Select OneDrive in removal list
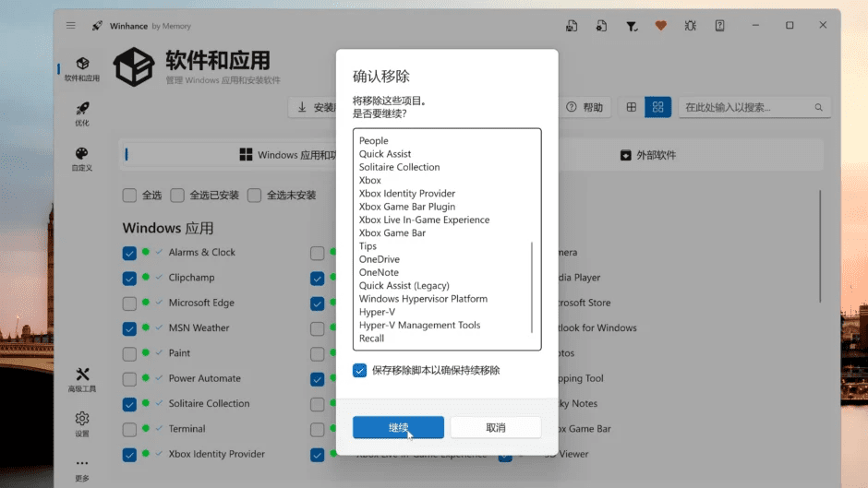The width and height of the screenshot is (868, 488). (380, 259)
